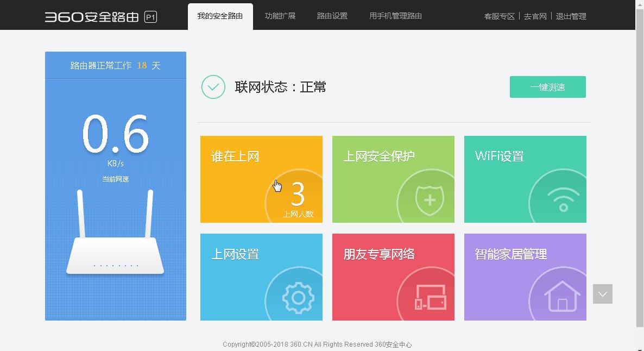Select the 用手机管理路由 menu item
The width and height of the screenshot is (644, 351).
(x=395, y=16)
